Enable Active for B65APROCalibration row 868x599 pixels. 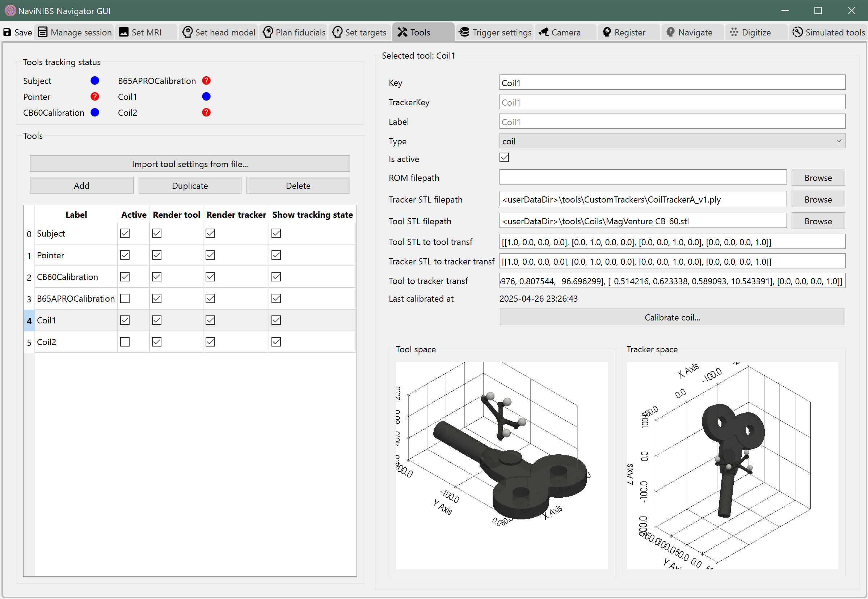[125, 298]
